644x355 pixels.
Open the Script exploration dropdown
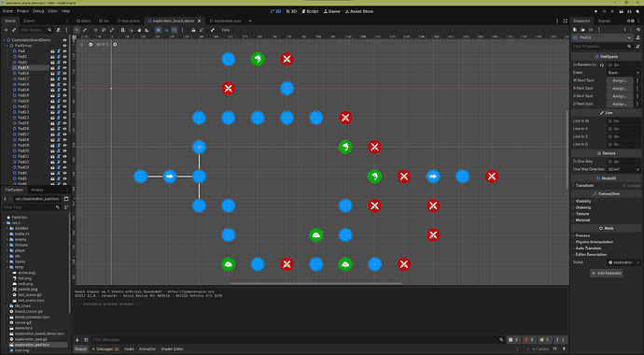pos(623,263)
